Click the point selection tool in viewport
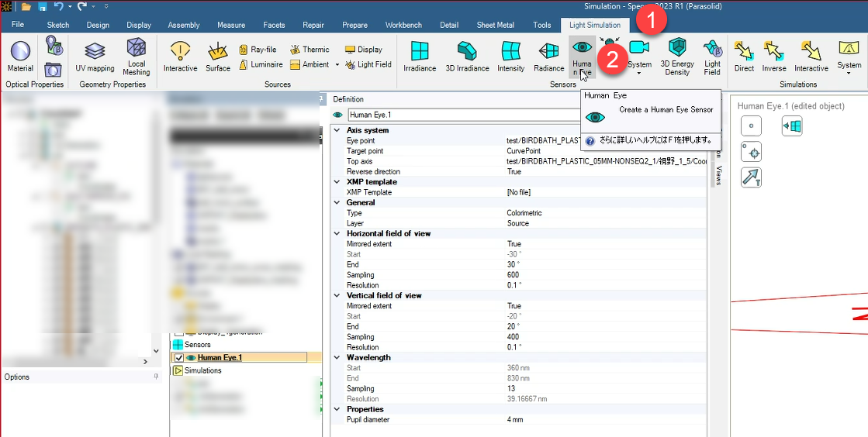Viewport: 868px width, 437px height. [751, 126]
